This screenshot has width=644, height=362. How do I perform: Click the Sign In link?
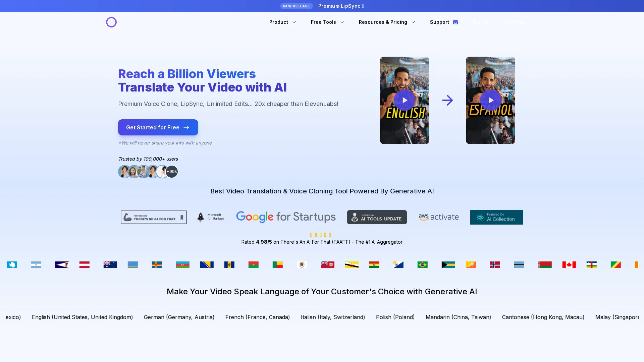point(481,22)
